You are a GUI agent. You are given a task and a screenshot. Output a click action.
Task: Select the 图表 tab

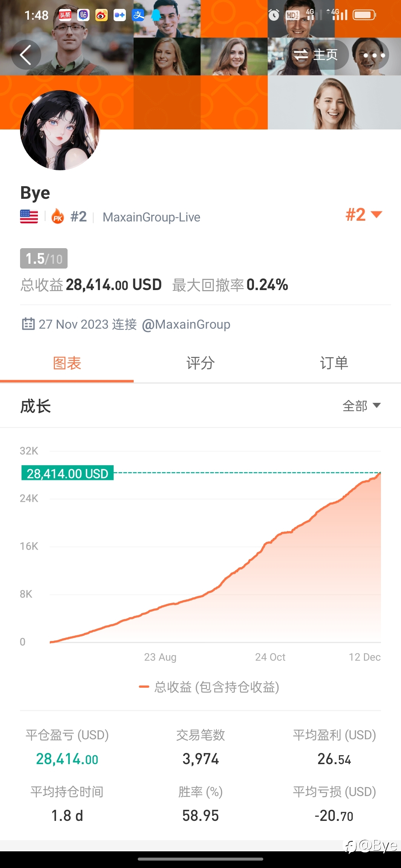67,363
